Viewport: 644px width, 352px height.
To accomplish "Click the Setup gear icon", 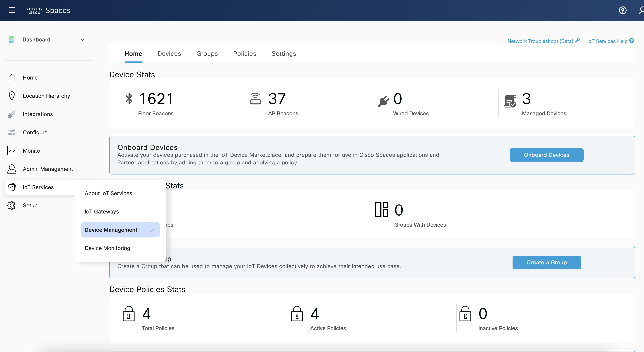I will 12,205.
